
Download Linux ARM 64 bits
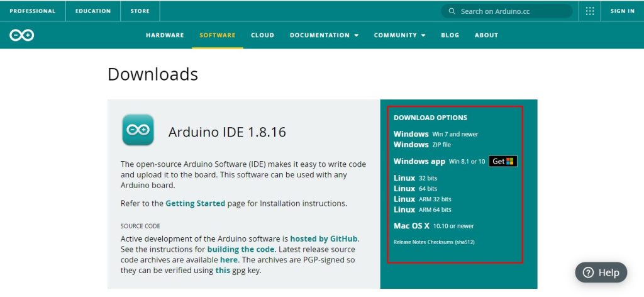422,210
